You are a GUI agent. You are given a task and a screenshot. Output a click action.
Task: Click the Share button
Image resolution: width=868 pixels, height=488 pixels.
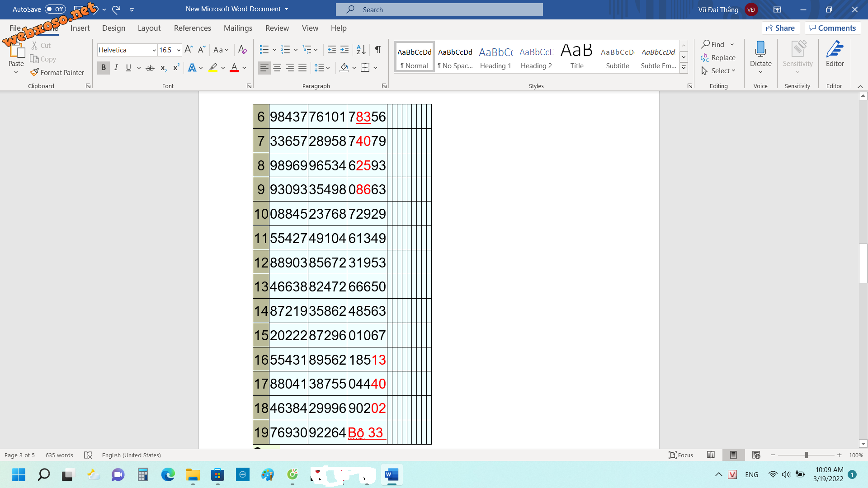click(781, 28)
